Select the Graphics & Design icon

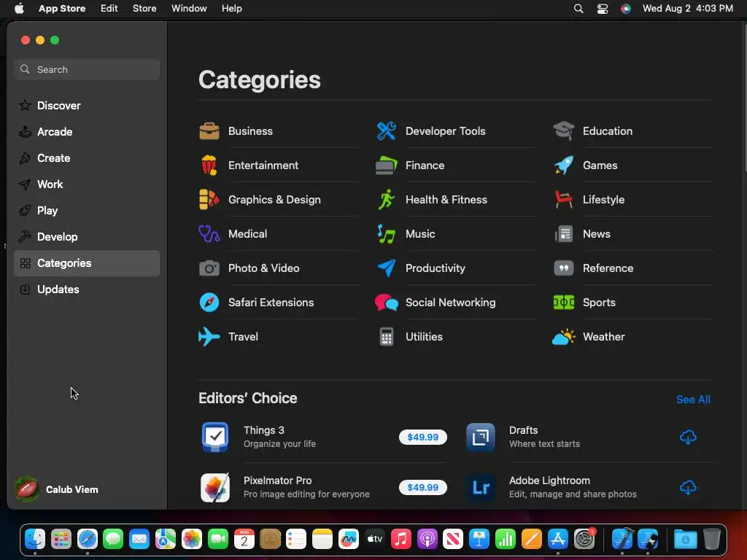[x=209, y=200]
